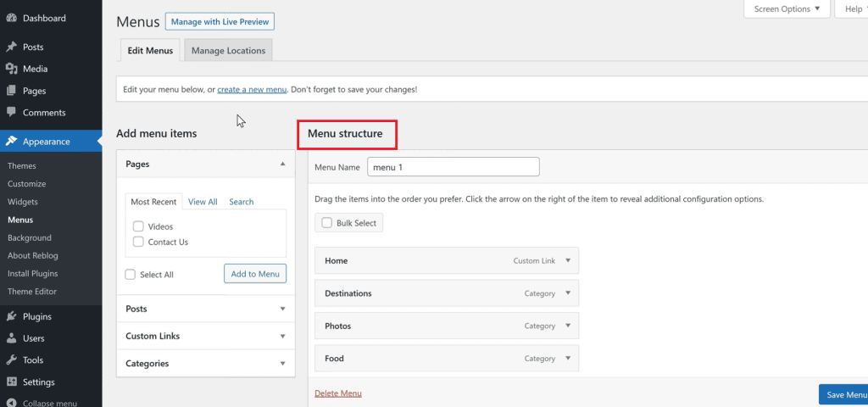
Task: Click the Plugins plug icon
Action: 11,317
